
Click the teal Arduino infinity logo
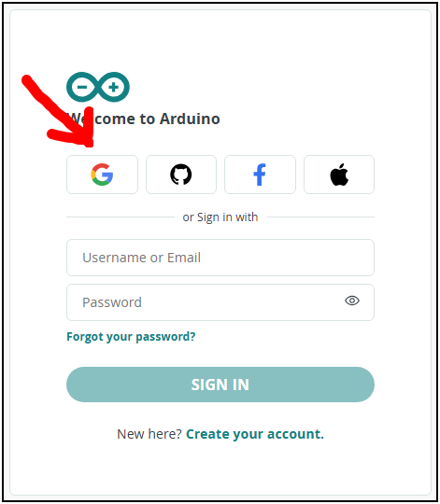(98, 87)
